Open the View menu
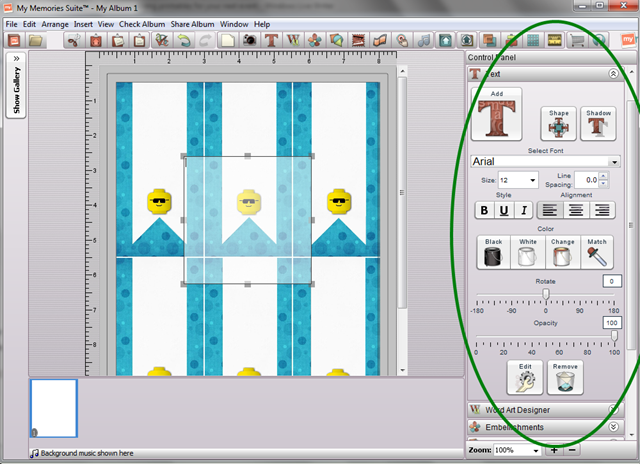Image resolution: width=640 pixels, height=464 pixels. pyautogui.click(x=106, y=24)
